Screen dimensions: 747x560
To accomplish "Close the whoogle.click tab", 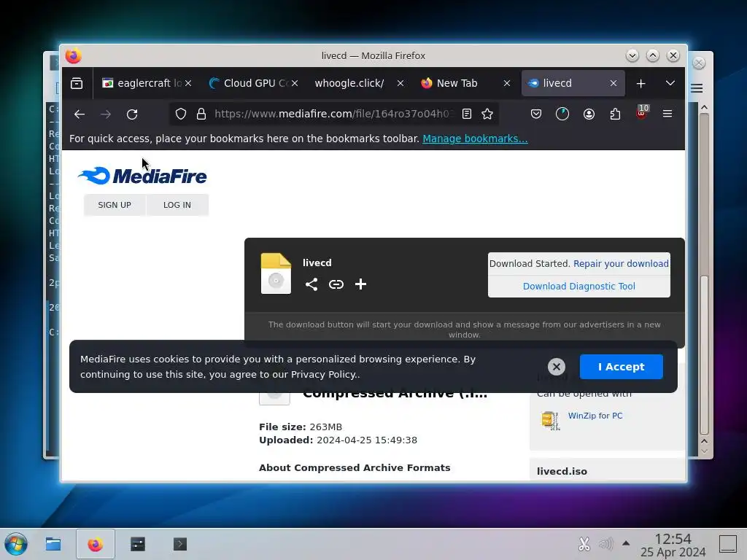I will (400, 83).
